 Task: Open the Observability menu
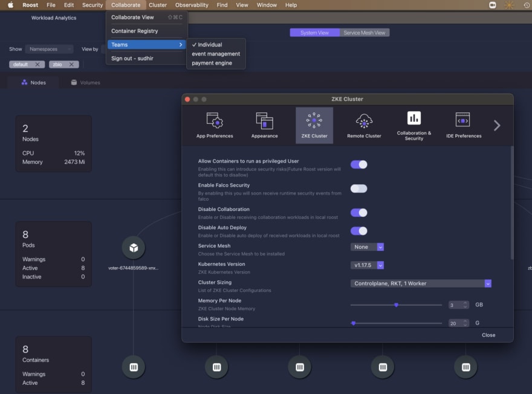click(x=192, y=5)
